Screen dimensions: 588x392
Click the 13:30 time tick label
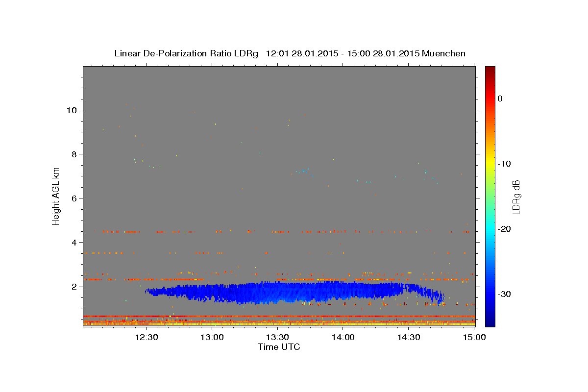pos(277,337)
